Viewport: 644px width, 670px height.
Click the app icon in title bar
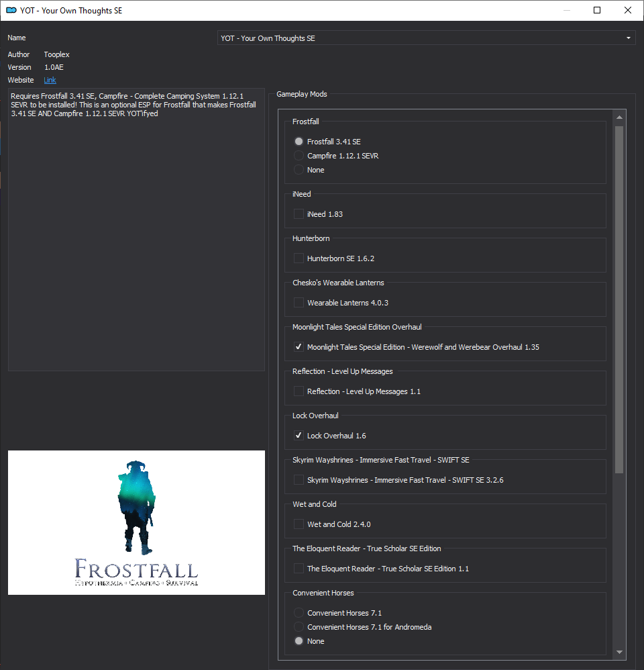tap(11, 10)
